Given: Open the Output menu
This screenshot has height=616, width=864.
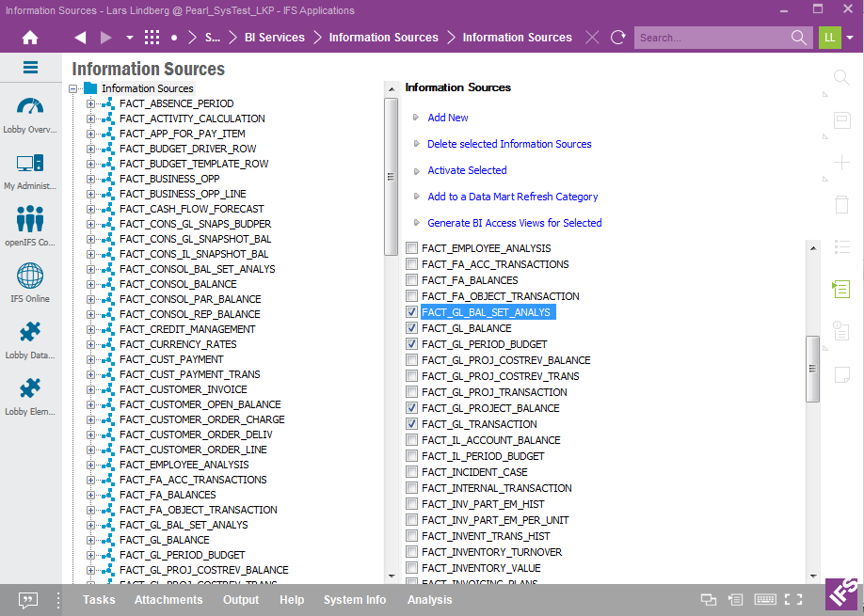Looking at the screenshot, I should click(241, 599).
